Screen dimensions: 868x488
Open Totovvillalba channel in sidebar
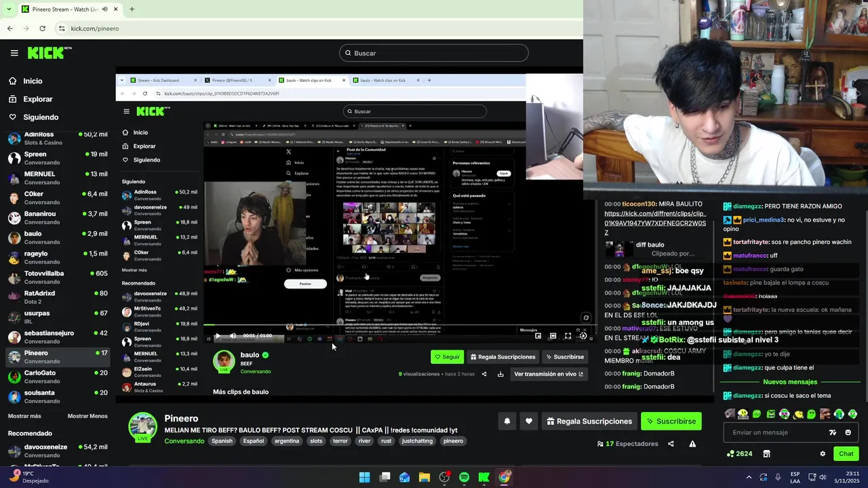(57, 277)
